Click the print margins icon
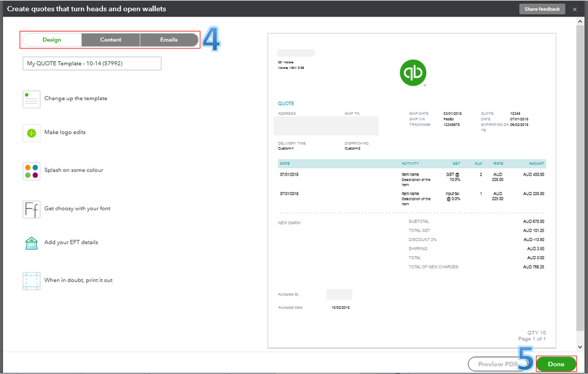This screenshot has height=374, width=588. [32, 281]
